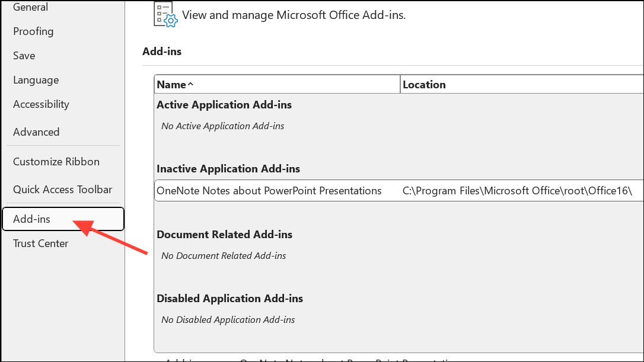This screenshot has width=644, height=362.
Task: Click the Disabled Application Add-ins group heading
Action: click(230, 299)
